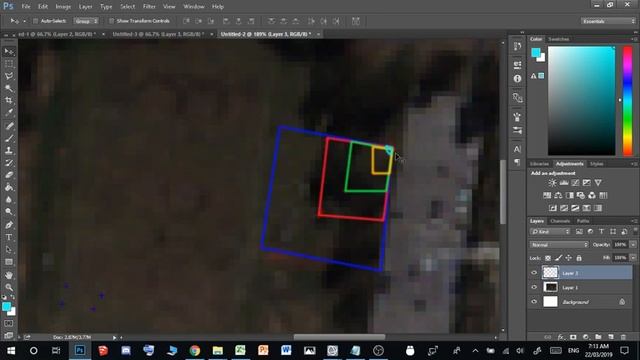Select the Paint Bucket tool
This screenshot has width=640, height=360.
coord(9,187)
